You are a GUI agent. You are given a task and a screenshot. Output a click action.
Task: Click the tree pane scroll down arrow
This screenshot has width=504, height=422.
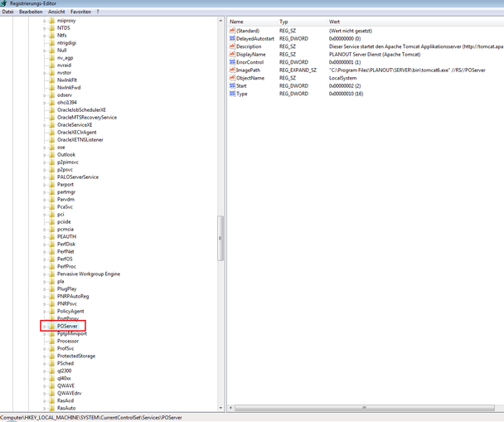click(220, 408)
